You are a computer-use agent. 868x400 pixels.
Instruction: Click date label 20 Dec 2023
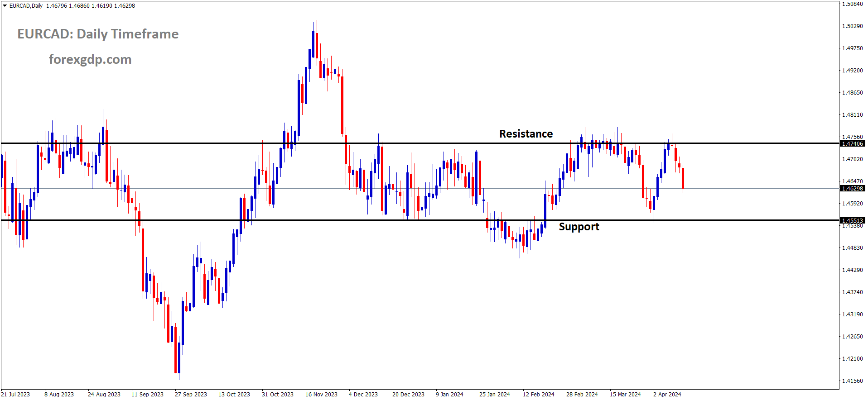(x=408, y=395)
